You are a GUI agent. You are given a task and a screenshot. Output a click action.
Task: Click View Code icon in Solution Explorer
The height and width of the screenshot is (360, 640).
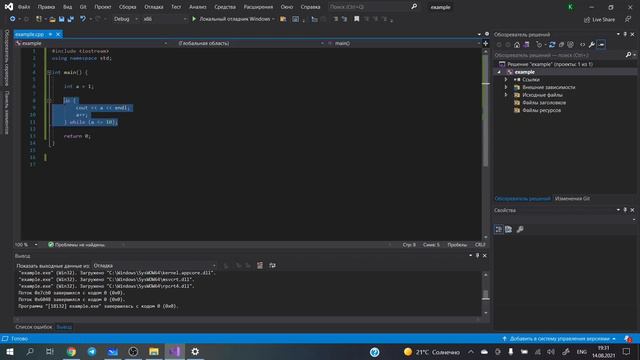pyautogui.click(x=582, y=44)
